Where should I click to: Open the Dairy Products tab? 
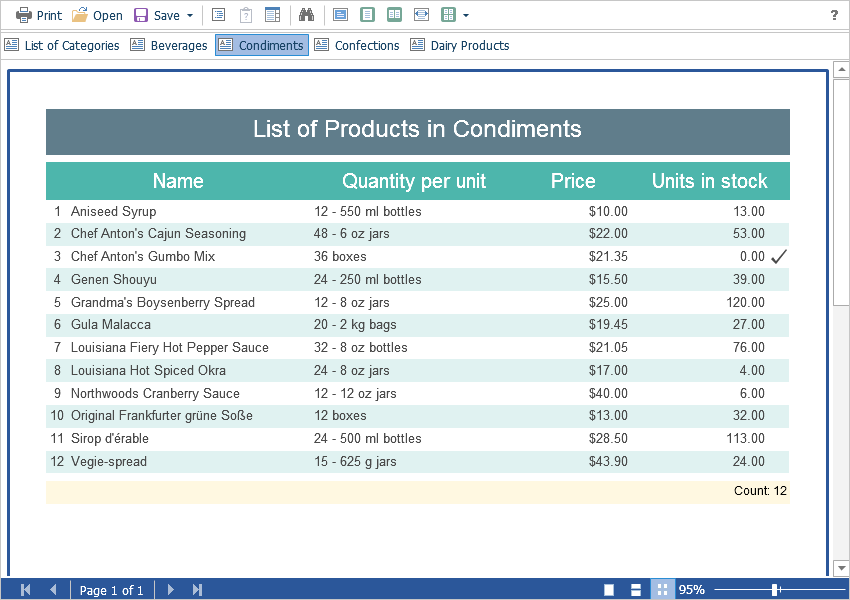(459, 45)
